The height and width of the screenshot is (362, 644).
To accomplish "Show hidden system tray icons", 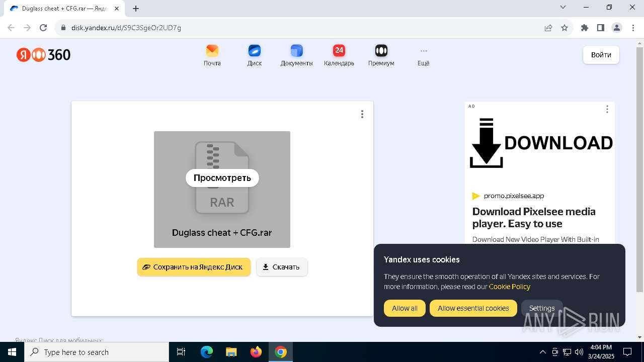I will pos(542,352).
